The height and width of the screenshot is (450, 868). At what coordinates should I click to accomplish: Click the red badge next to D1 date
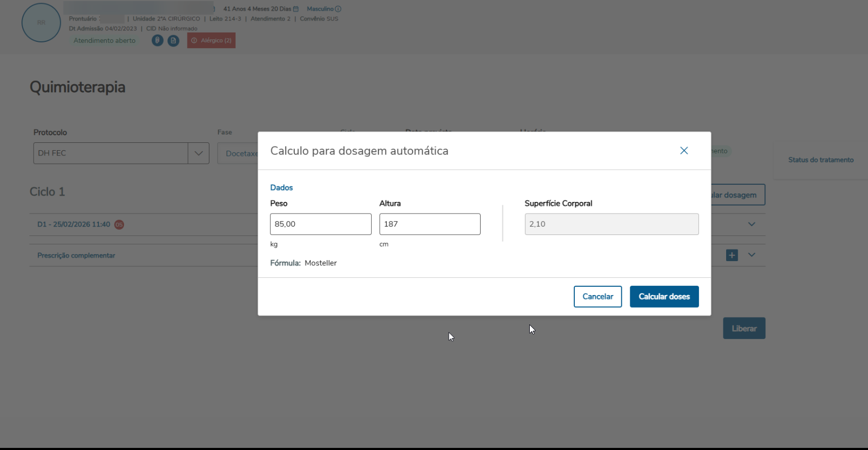[119, 224]
